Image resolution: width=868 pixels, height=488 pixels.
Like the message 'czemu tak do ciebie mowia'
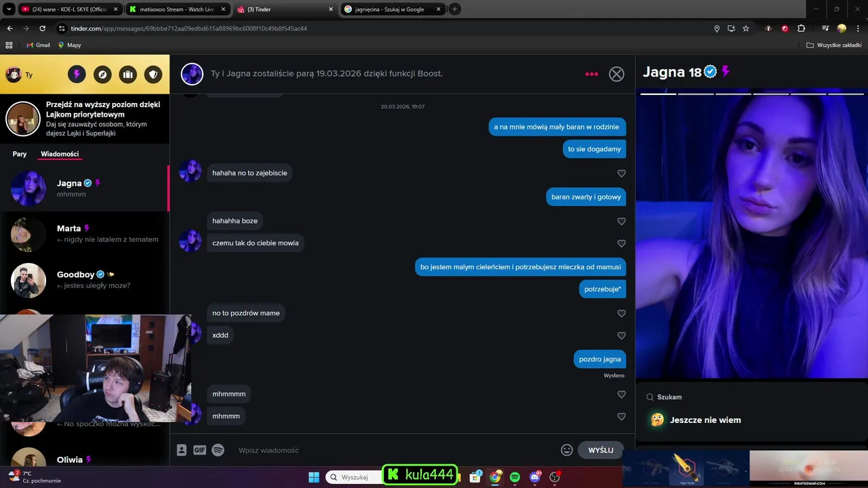pyautogui.click(x=621, y=243)
